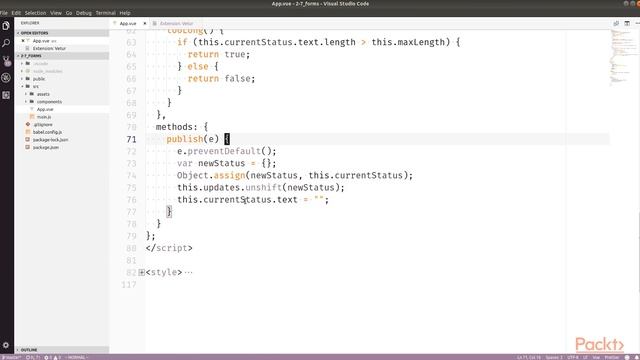
Task: Click the LF end-of-line indicator
Action: point(585,358)
